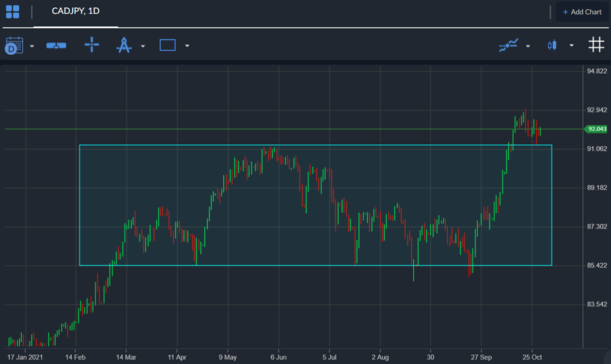The image size is (611, 364).
Task: Select the CADJPY, 1D chart tab
Action: click(x=76, y=11)
